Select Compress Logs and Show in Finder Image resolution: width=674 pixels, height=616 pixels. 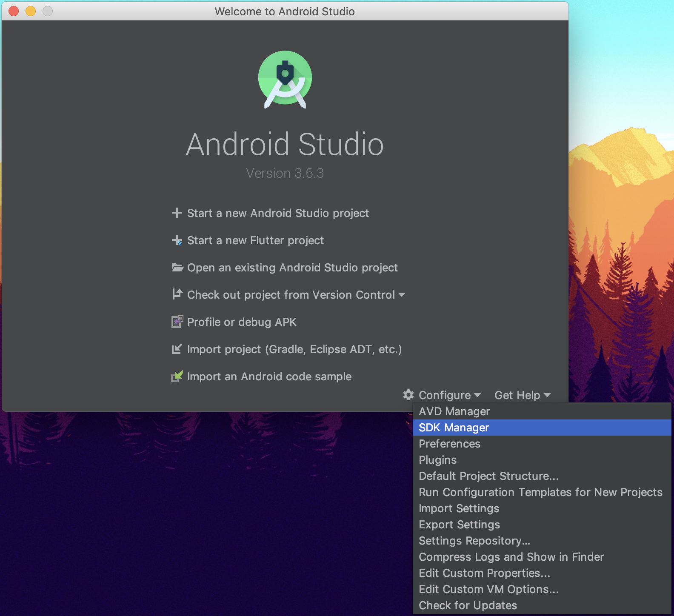[542, 557]
